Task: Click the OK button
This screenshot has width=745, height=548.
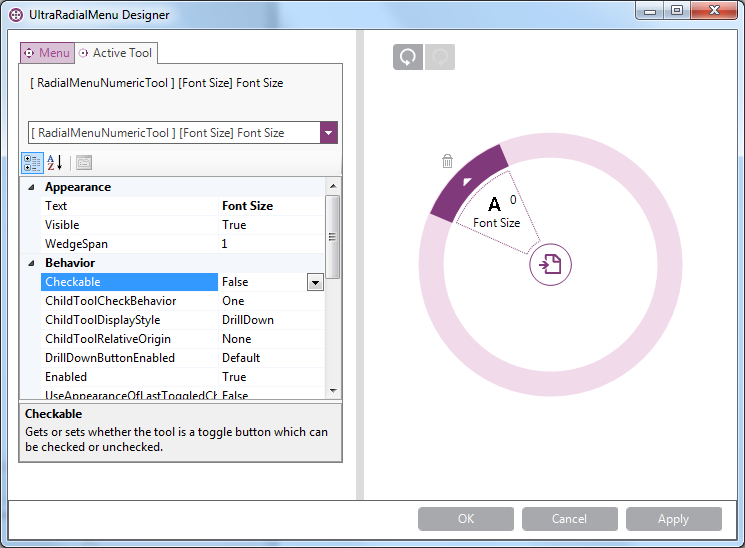Action: [x=466, y=519]
